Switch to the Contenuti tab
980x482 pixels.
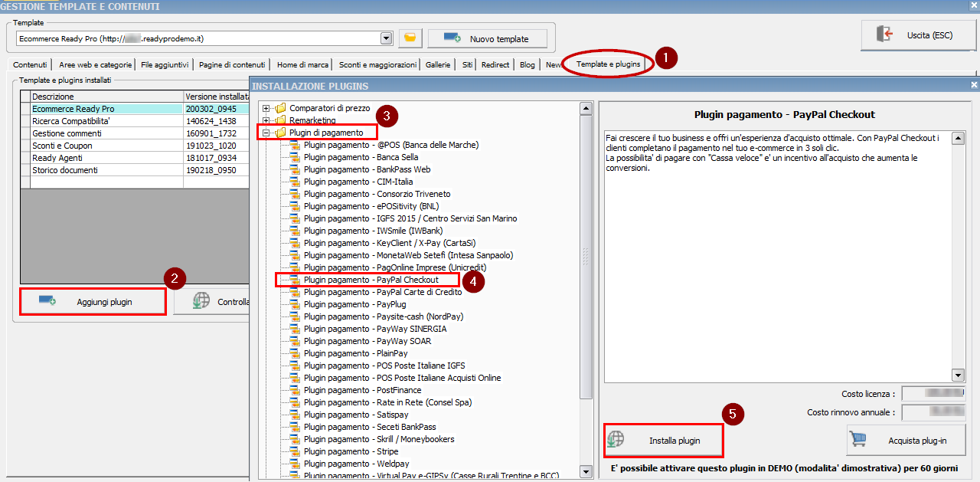pyautogui.click(x=31, y=65)
